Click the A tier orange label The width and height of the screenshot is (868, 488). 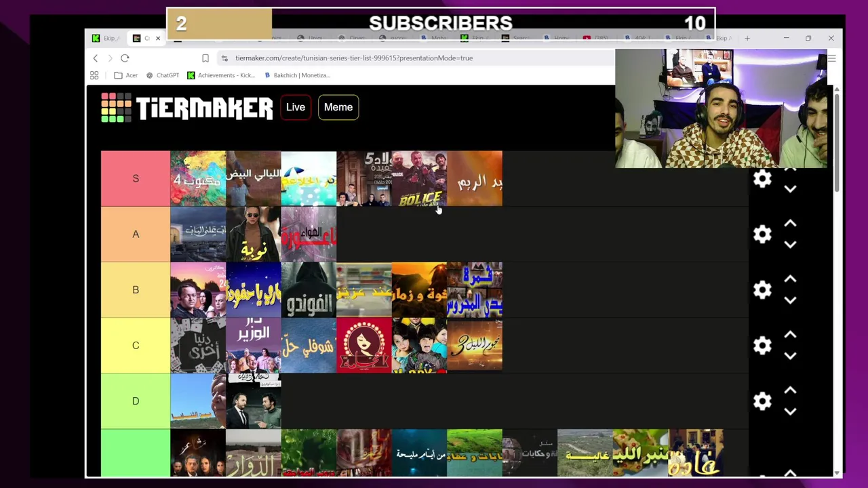tap(136, 235)
